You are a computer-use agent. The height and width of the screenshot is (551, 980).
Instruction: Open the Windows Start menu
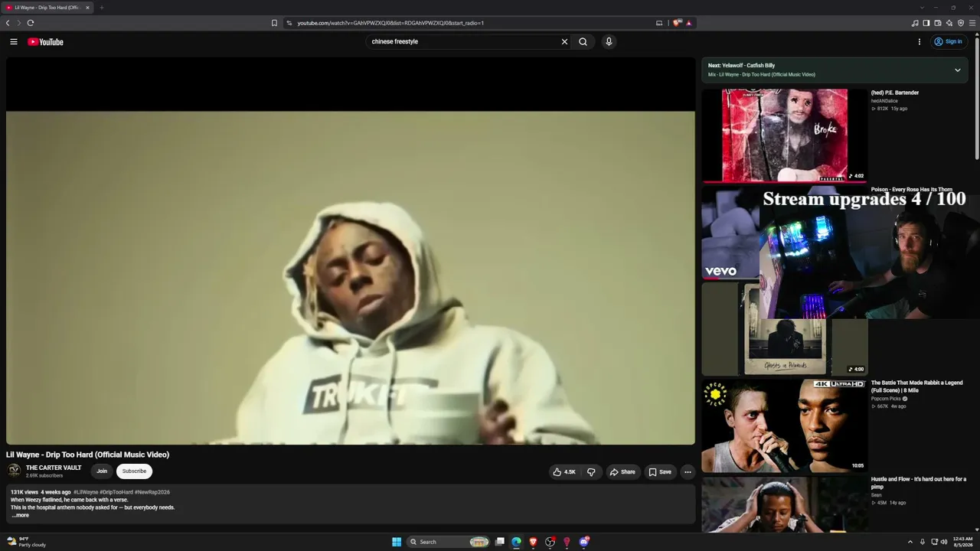point(397,542)
